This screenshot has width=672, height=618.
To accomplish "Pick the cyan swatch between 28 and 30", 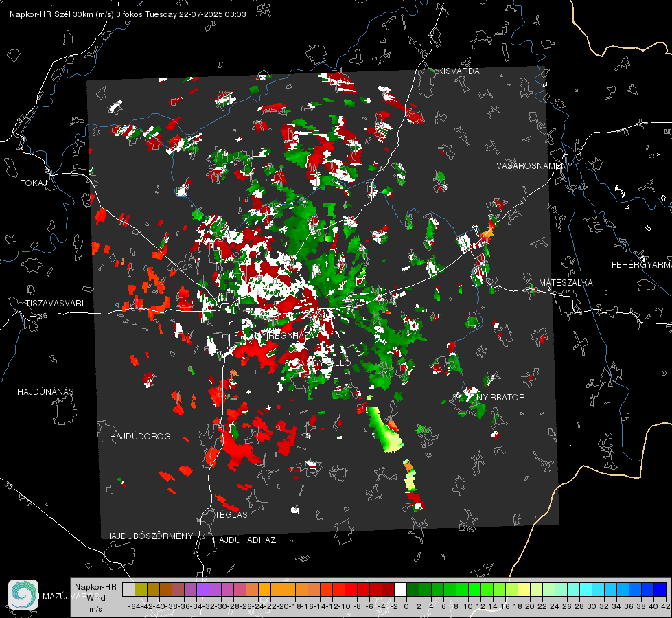I will point(586,590).
